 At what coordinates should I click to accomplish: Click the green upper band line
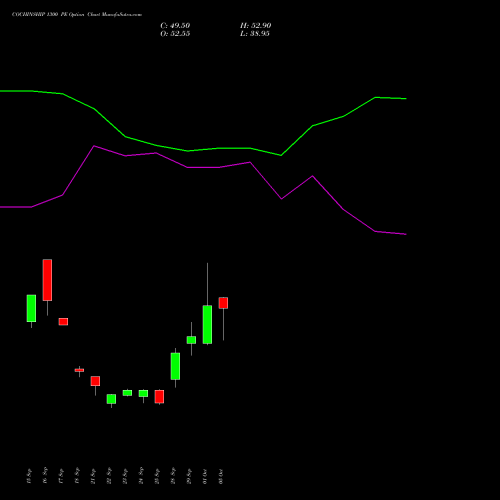click(203, 150)
